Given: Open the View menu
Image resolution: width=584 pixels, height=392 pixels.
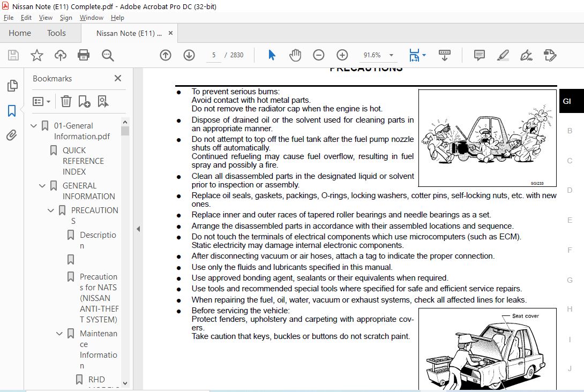Looking at the screenshot, I should [46, 18].
